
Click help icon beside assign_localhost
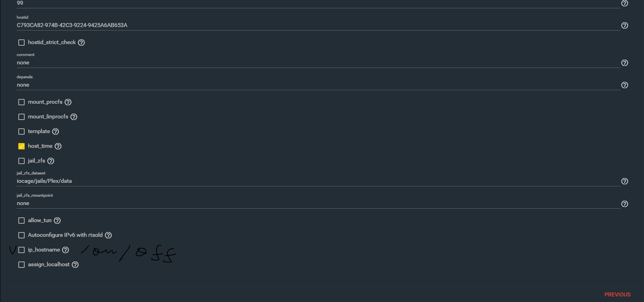[75, 265]
